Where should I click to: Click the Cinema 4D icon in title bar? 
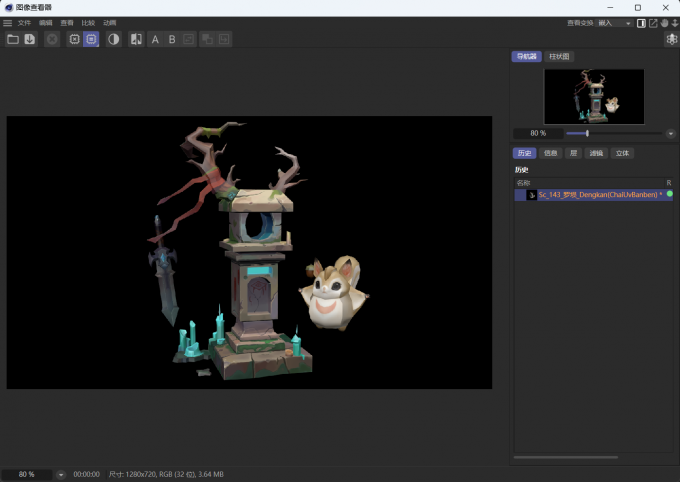(x=9, y=7)
